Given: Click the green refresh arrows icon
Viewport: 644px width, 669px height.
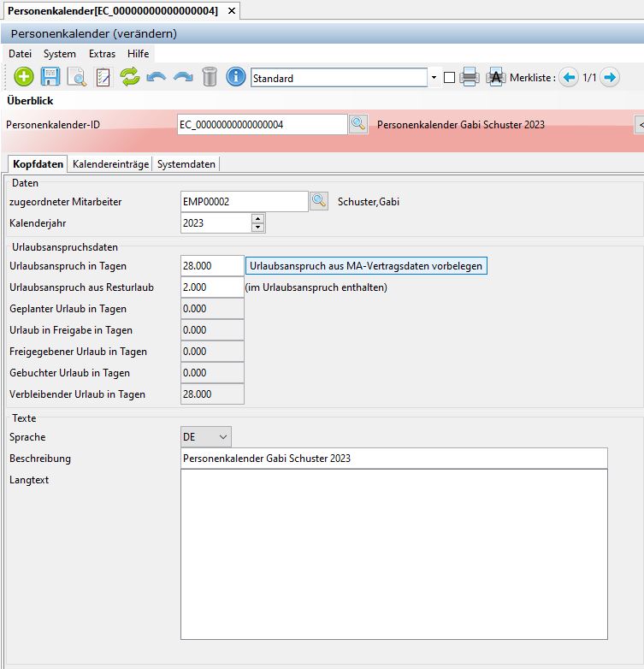Looking at the screenshot, I should 129,77.
